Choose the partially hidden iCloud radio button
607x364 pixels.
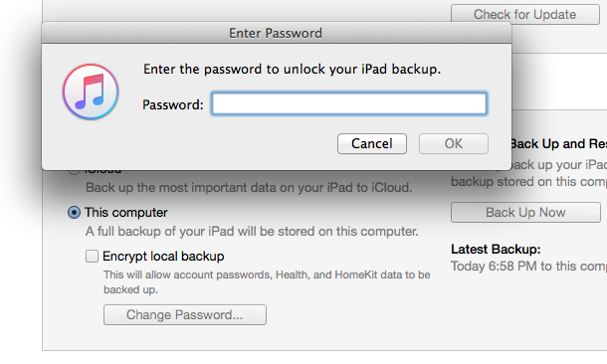click(x=74, y=171)
